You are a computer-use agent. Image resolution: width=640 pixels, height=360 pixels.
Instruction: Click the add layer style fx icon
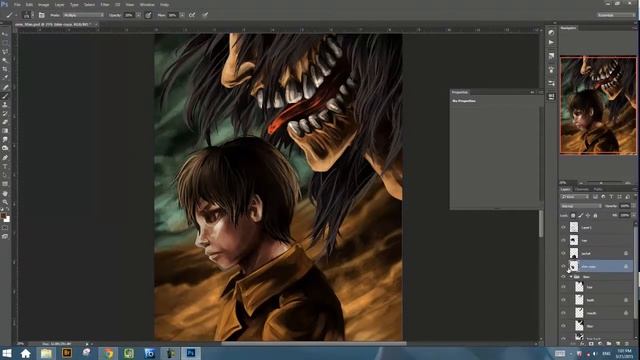point(582,344)
